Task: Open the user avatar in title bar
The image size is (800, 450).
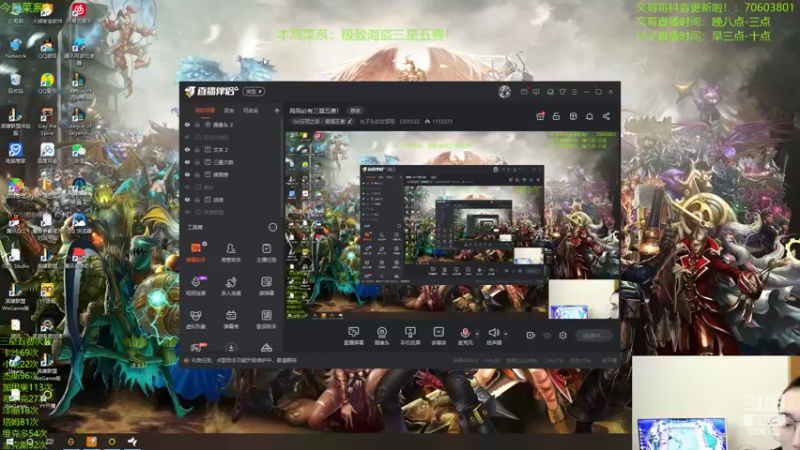Action: (x=505, y=92)
